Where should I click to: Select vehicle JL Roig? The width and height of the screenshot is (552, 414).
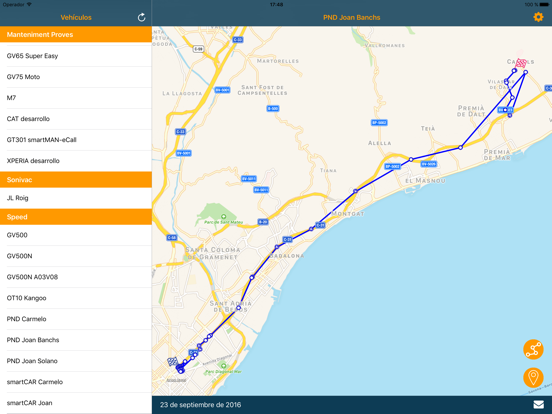pos(76,198)
